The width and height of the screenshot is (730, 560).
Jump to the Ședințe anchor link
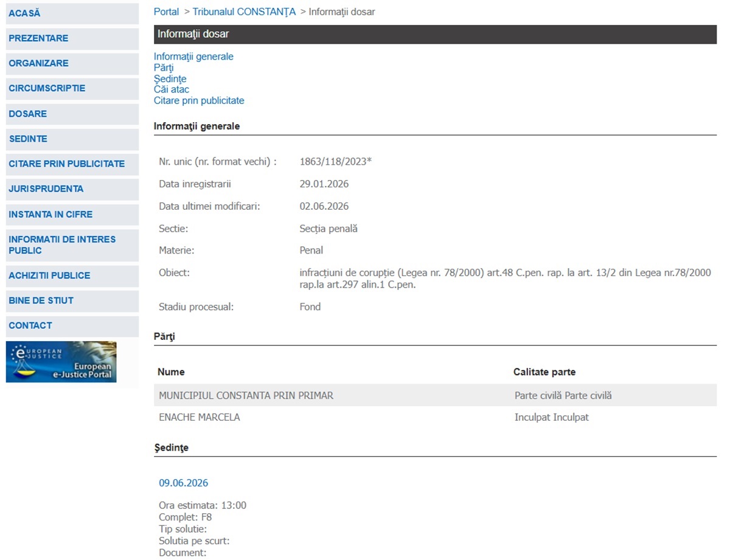[x=170, y=78]
